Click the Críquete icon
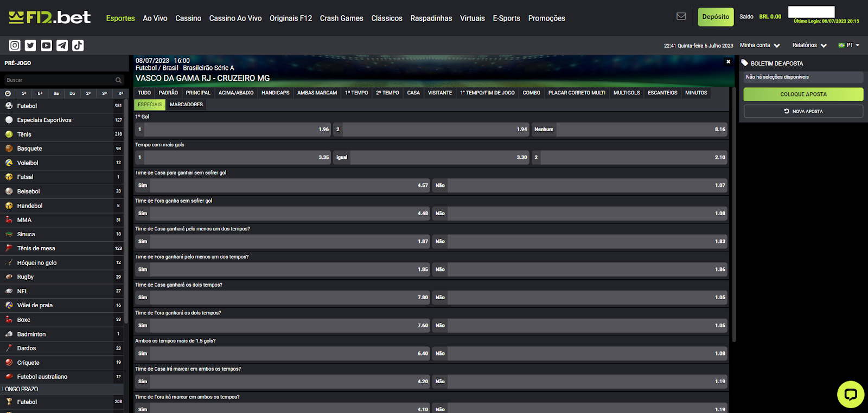The width and height of the screenshot is (868, 413). [9, 362]
